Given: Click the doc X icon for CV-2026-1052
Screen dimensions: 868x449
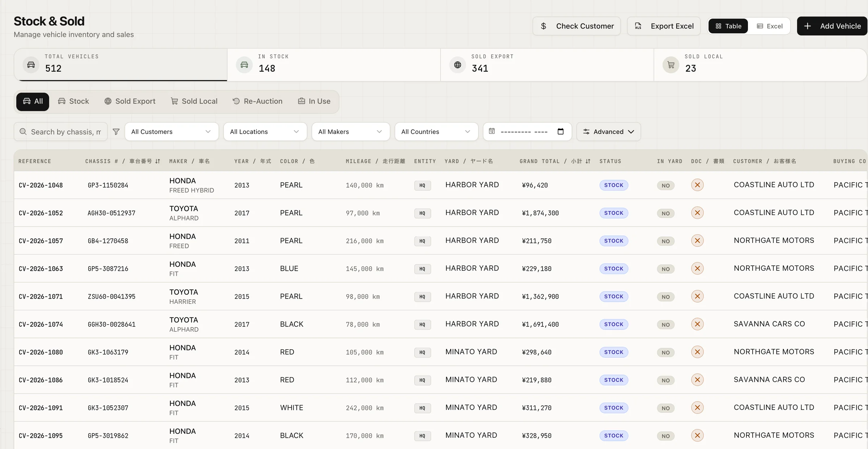Looking at the screenshot, I should click(x=697, y=213).
